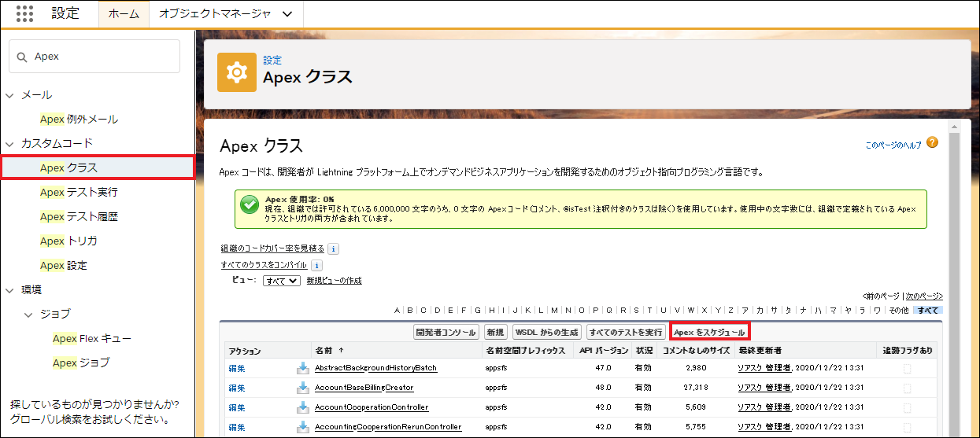
Task: Open the App Launcher grid icon
Action: pyautogui.click(x=24, y=13)
